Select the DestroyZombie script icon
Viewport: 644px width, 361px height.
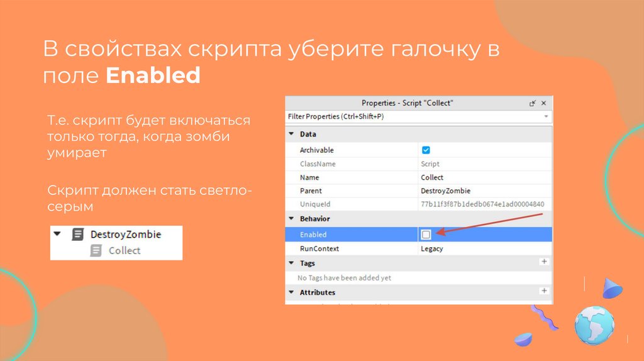[77, 235]
